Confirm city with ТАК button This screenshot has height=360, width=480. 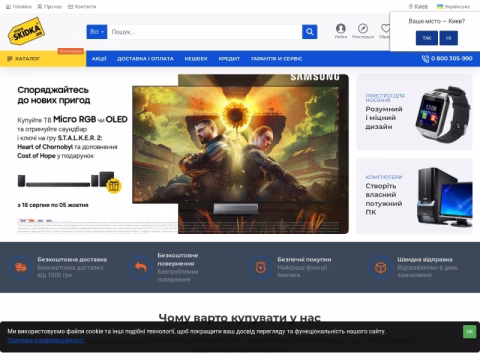(x=427, y=38)
